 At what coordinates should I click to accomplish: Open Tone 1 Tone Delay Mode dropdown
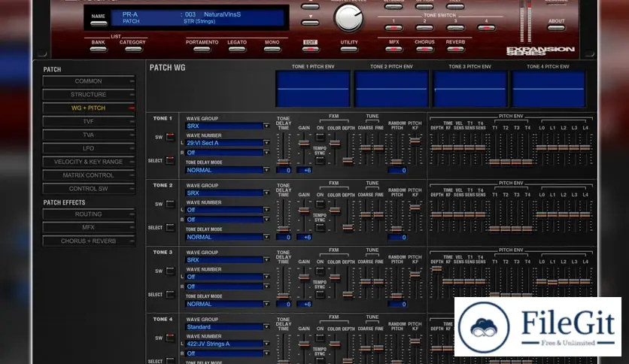click(x=227, y=170)
